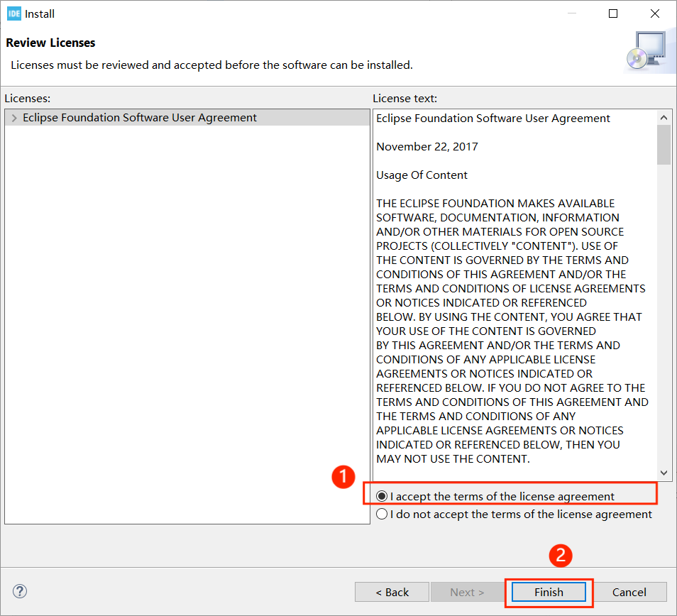Click the 'November 22, 2017' date text
Image resolution: width=677 pixels, height=616 pixels.
pos(427,147)
